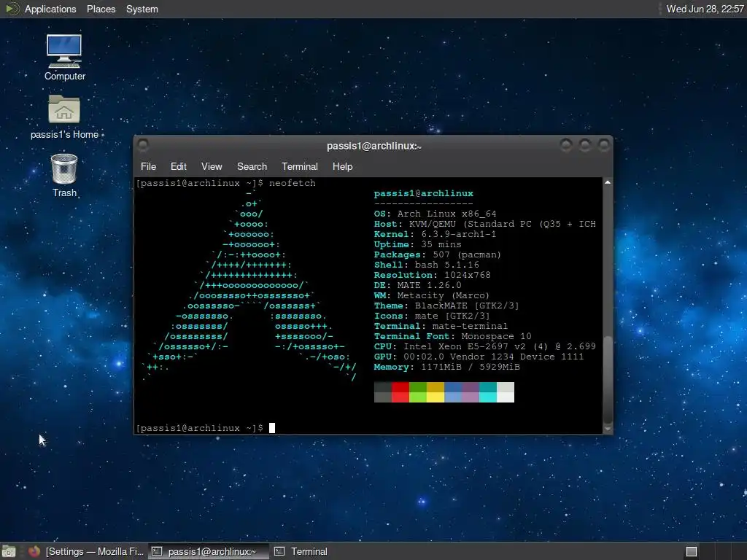The width and height of the screenshot is (747, 560).
Task: Click the 'CPU: Intel Xeon E5-2697' line
Action: pos(484,346)
